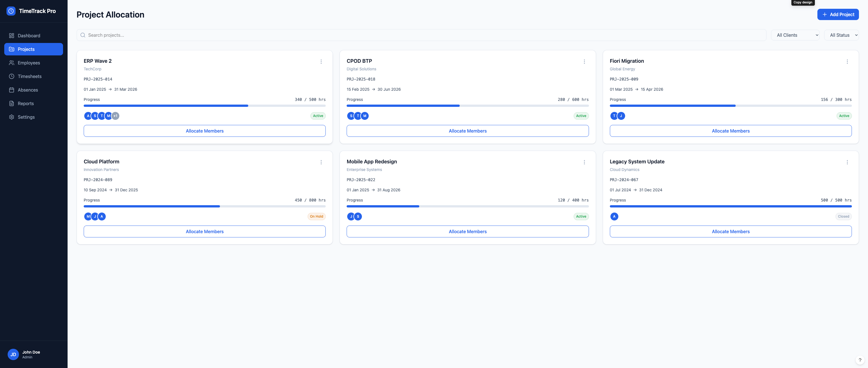868x368 pixels.
Task: Click the Add Project button
Action: [x=838, y=14]
